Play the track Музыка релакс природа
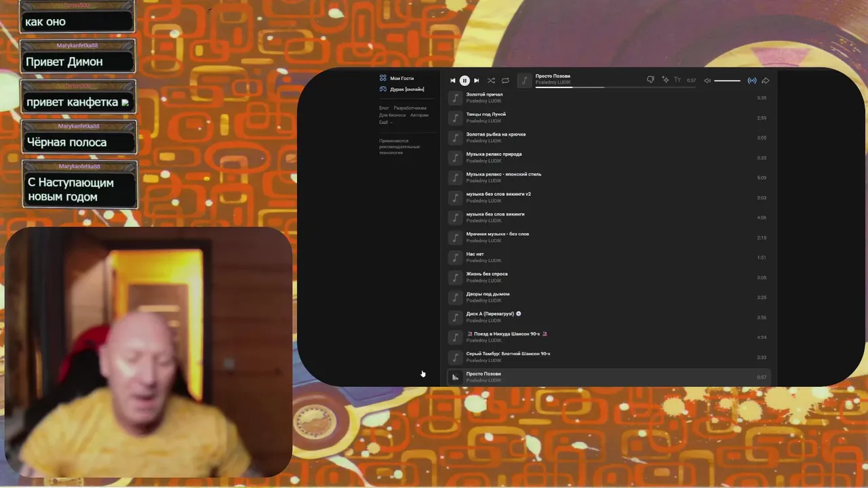The image size is (868, 488). point(609,158)
